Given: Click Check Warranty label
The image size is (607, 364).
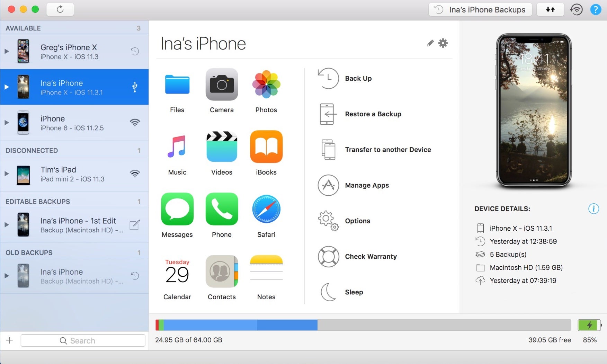Looking at the screenshot, I should coord(371,257).
